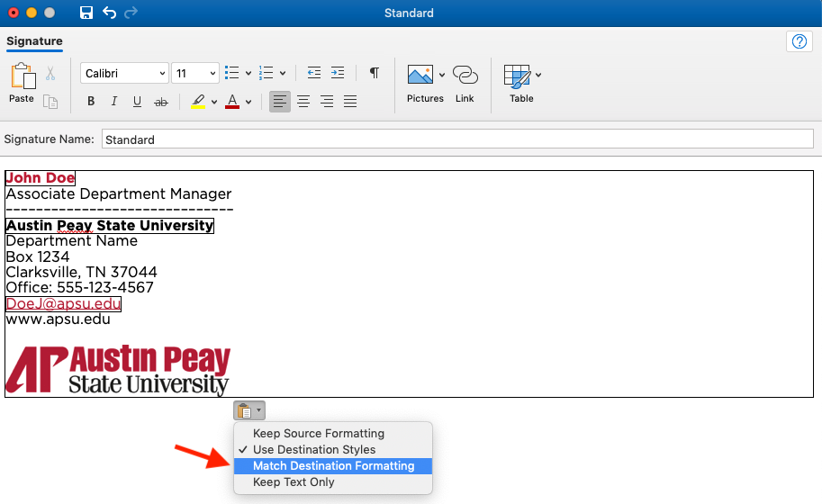Click the red font color button

[232, 102]
